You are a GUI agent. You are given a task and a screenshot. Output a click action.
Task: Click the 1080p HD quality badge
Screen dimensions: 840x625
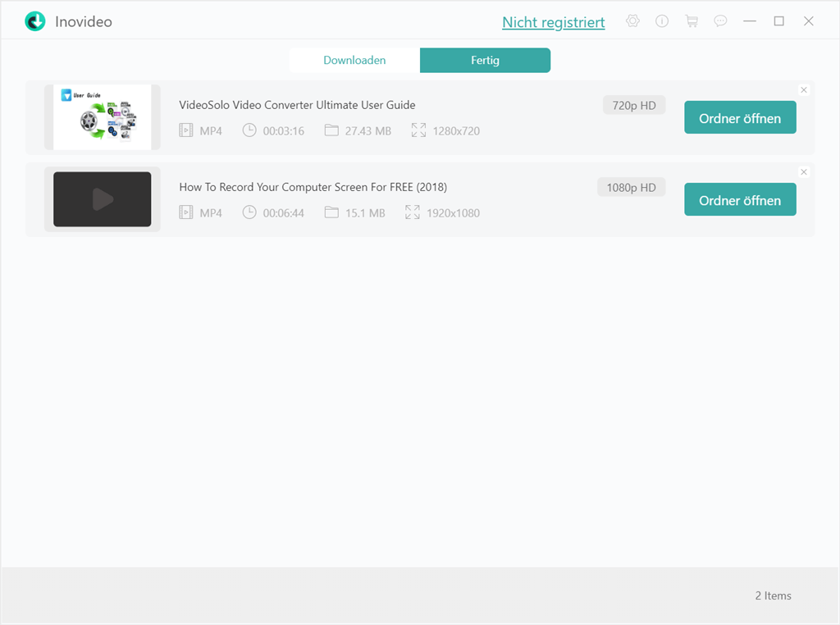(x=631, y=188)
